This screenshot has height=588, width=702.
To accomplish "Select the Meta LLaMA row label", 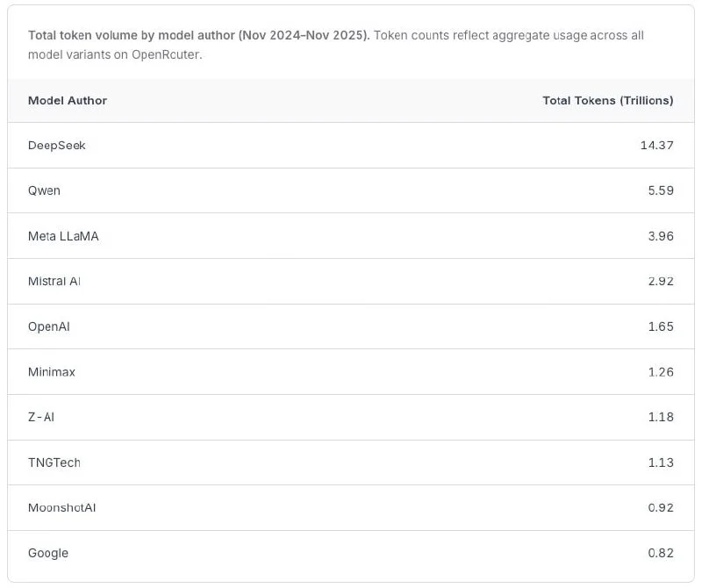I will [x=63, y=236].
